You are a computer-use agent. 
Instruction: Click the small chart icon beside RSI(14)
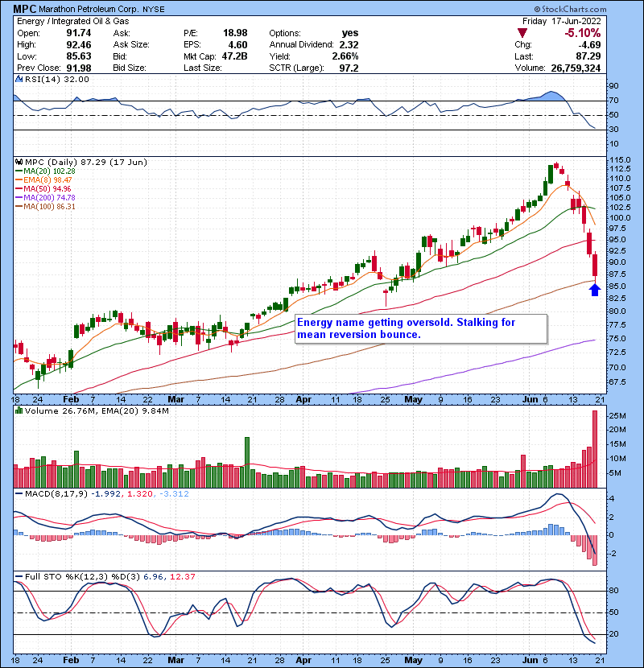19,79
